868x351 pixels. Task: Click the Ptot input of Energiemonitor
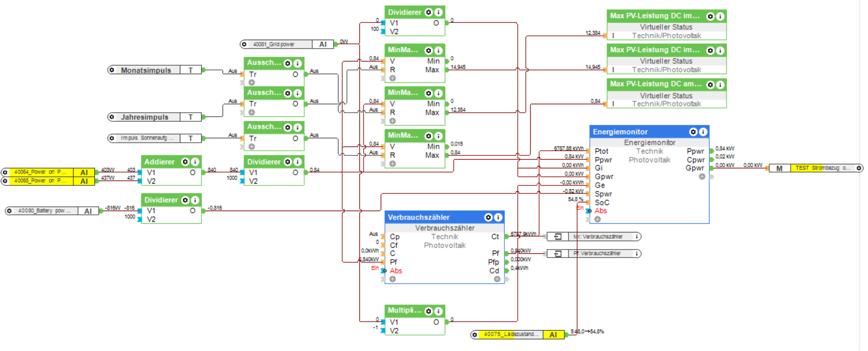[602, 151]
